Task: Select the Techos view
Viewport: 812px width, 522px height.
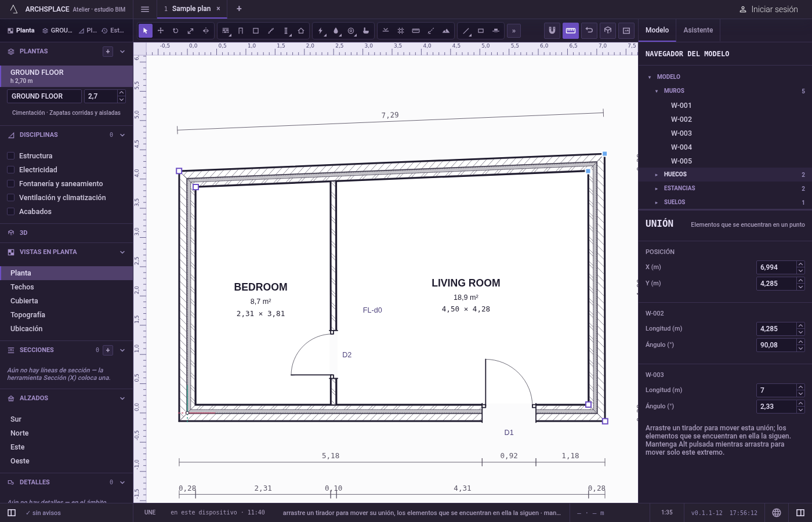Action: point(67,287)
